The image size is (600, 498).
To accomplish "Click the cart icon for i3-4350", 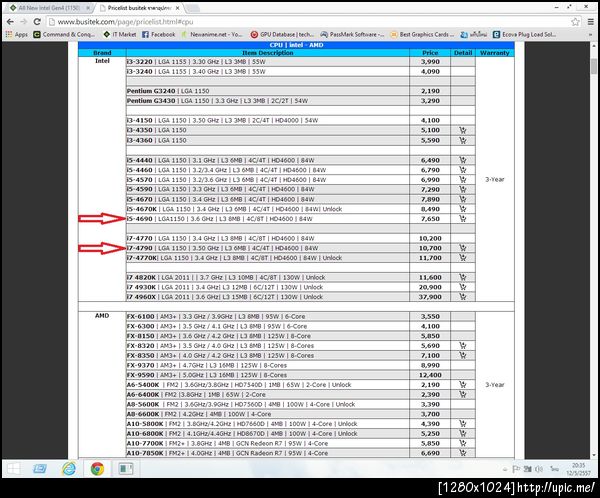I will click(x=463, y=130).
